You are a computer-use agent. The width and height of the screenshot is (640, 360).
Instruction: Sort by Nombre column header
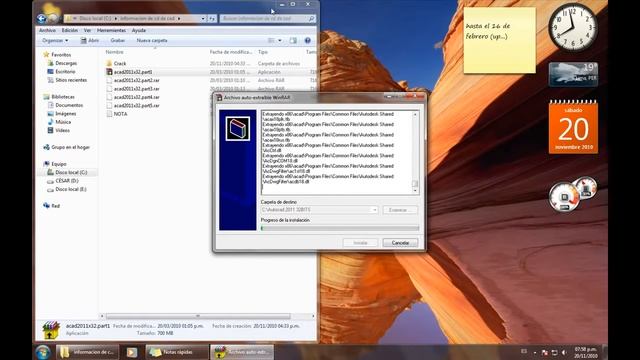click(114, 52)
